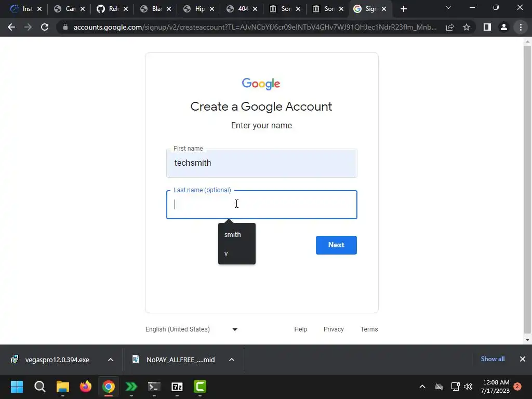Open Firefox from the taskbar

click(x=86, y=387)
